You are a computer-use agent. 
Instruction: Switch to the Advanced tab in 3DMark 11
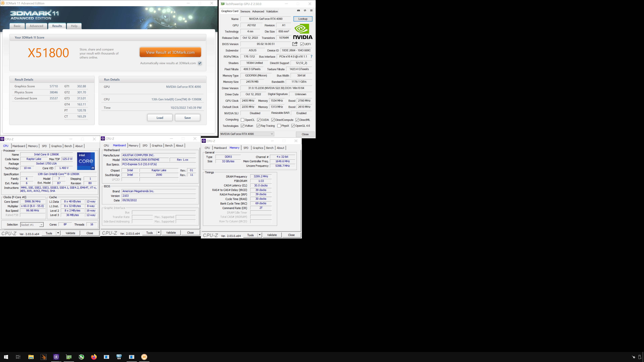point(37,26)
